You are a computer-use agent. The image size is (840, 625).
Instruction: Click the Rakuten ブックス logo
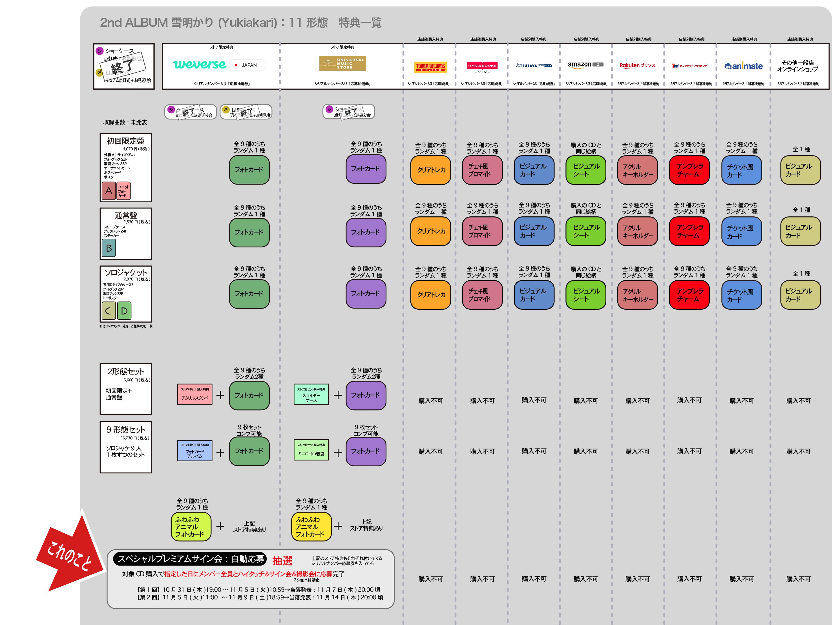pos(637,65)
